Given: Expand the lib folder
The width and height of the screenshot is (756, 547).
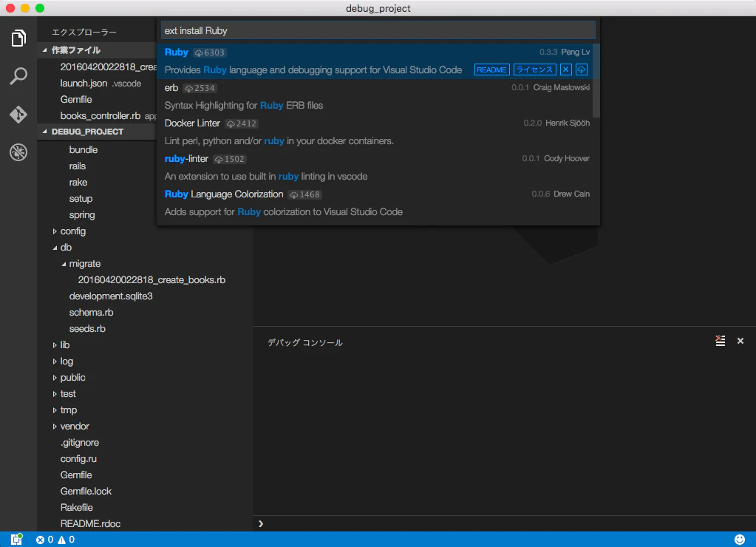Looking at the screenshot, I should pyautogui.click(x=55, y=345).
